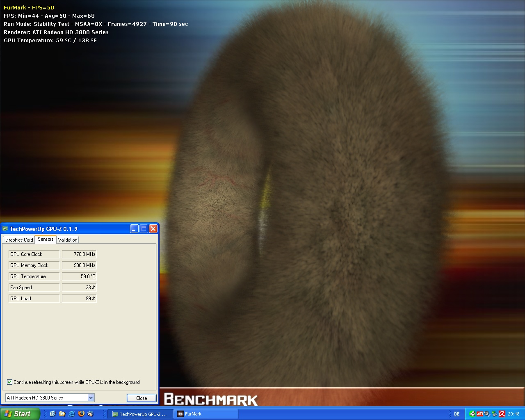Viewport: 525px width, 420px height.
Task: Close GPU-Z via title bar X
Action: pyautogui.click(x=153, y=228)
